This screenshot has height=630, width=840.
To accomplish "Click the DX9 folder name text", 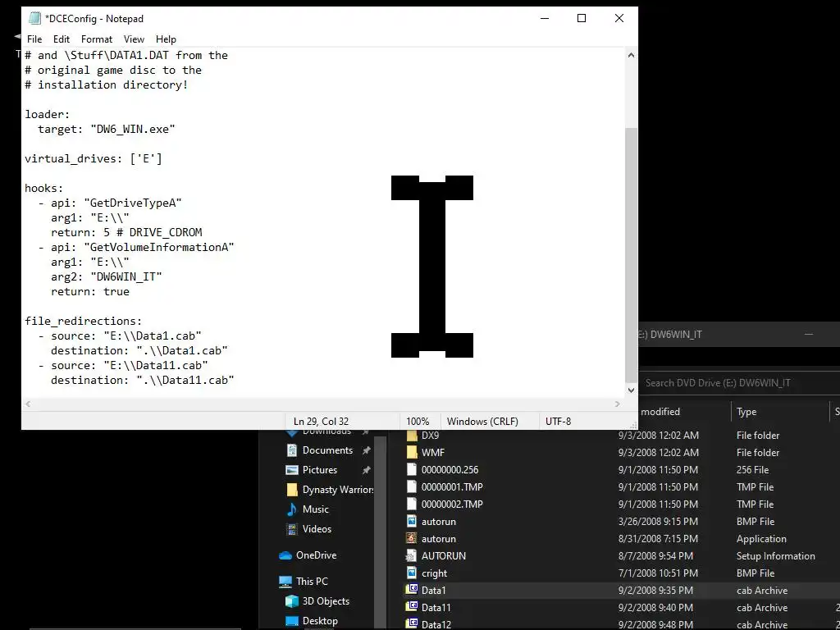I will coord(430,436).
